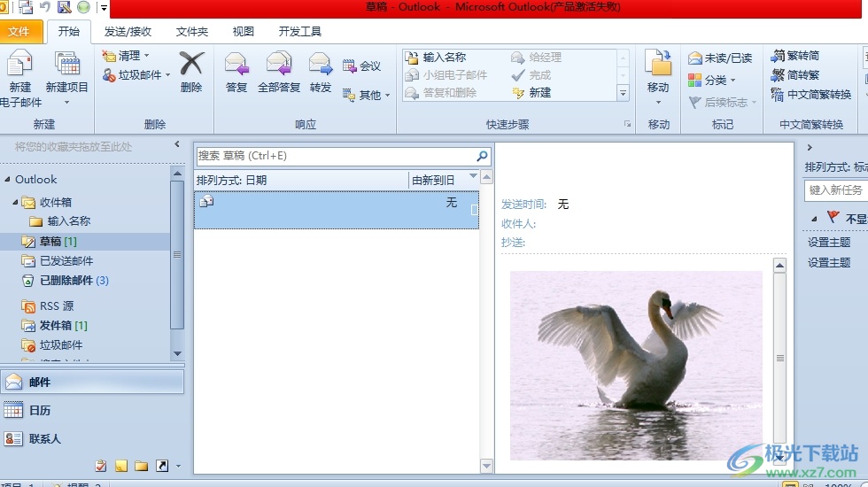Convert text with 简转繁
This screenshot has height=487, width=868.
pyautogui.click(x=795, y=75)
